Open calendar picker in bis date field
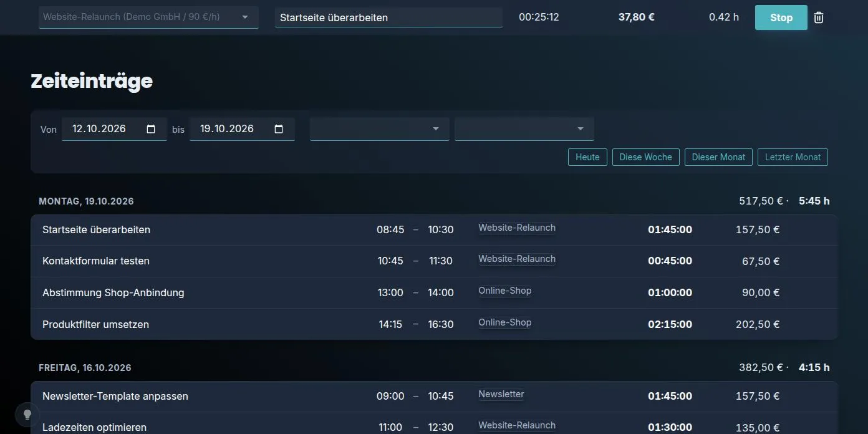Image resolution: width=868 pixels, height=434 pixels. click(x=279, y=129)
